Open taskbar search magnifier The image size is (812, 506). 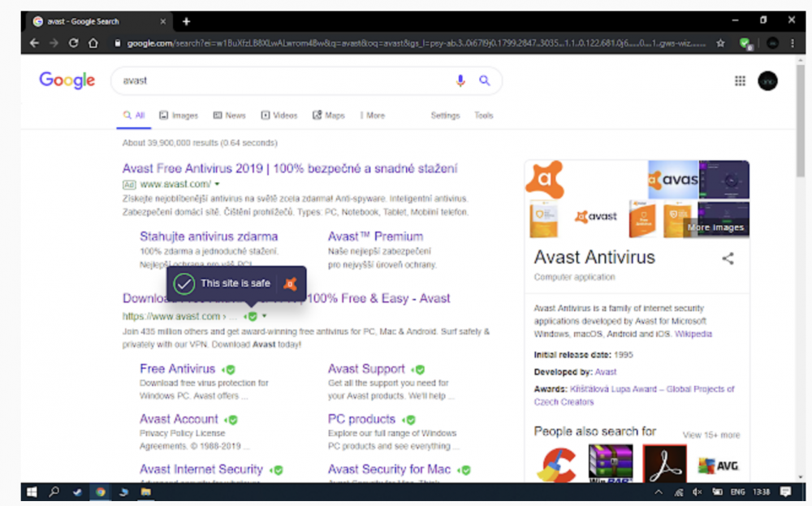pos(54,492)
